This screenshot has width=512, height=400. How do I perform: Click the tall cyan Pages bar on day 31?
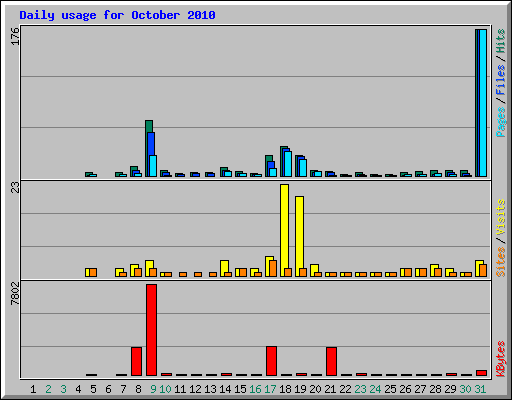[483, 103]
